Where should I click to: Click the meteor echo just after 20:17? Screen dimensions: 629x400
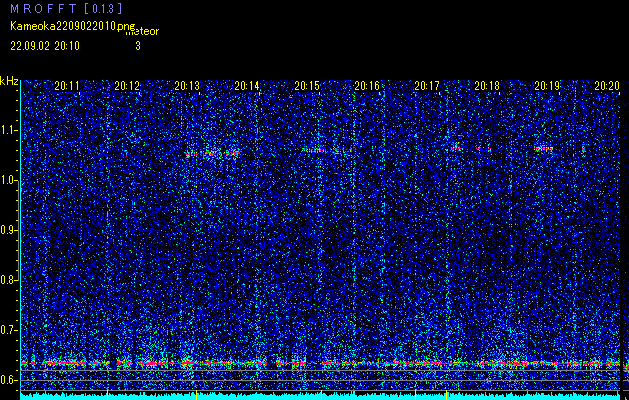point(456,148)
